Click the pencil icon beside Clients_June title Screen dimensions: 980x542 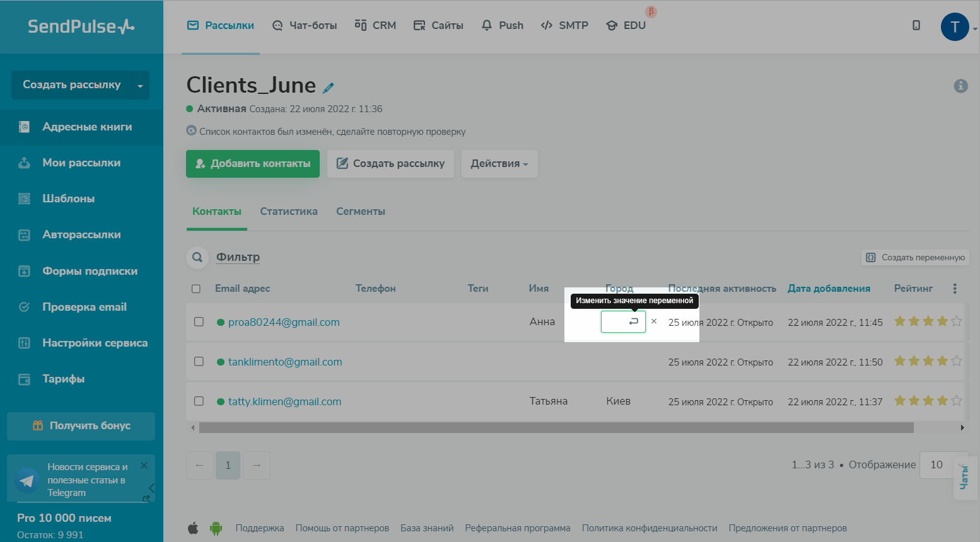point(329,88)
